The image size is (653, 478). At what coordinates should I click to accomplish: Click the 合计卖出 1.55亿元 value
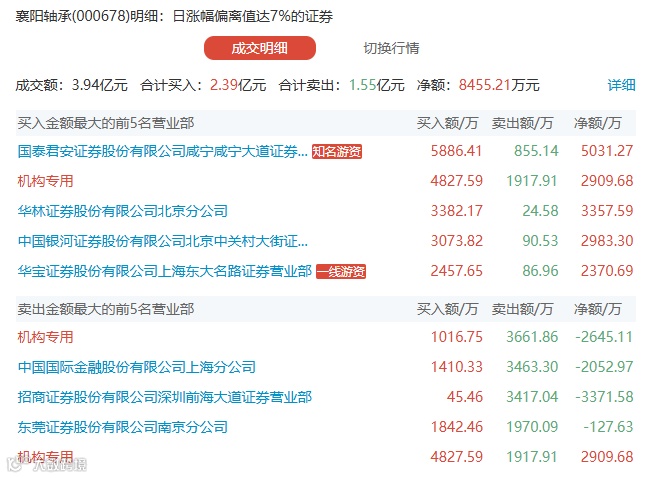(376, 85)
